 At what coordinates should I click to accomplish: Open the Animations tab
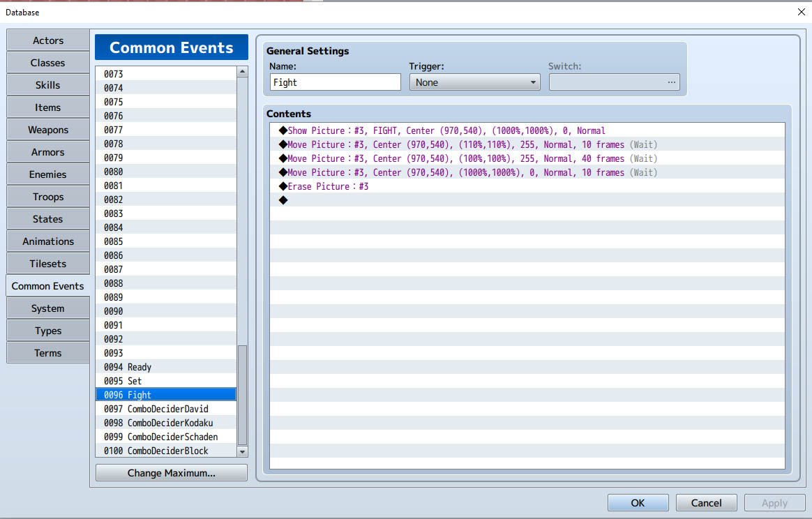(47, 241)
